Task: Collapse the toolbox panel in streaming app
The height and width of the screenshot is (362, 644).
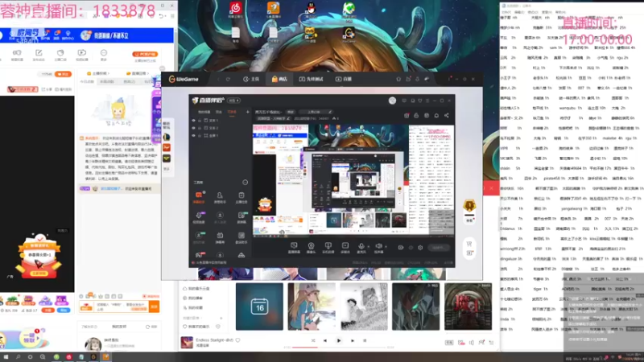Action: 246,183
